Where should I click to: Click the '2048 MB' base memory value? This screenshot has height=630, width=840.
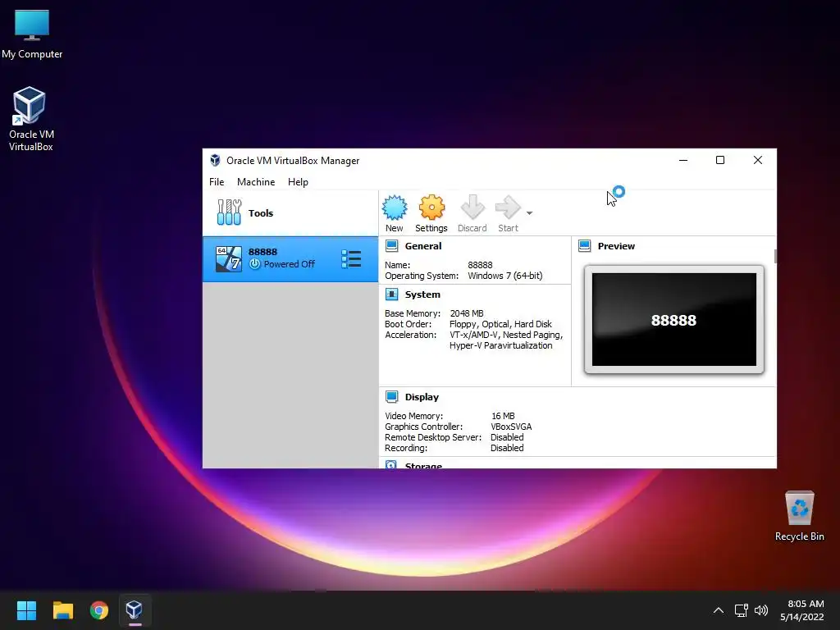tap(467, 313)
